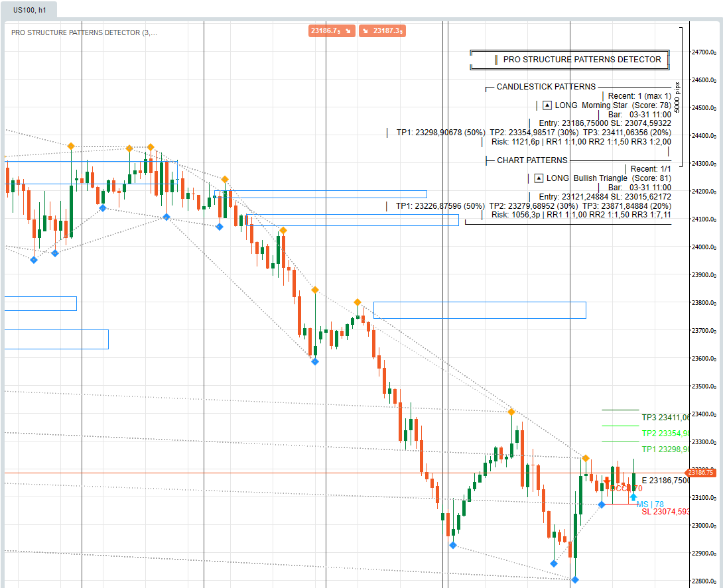723x588 pixels.
Task: Click the lowest blue diamond near 22800
Action: click(575, 579)
